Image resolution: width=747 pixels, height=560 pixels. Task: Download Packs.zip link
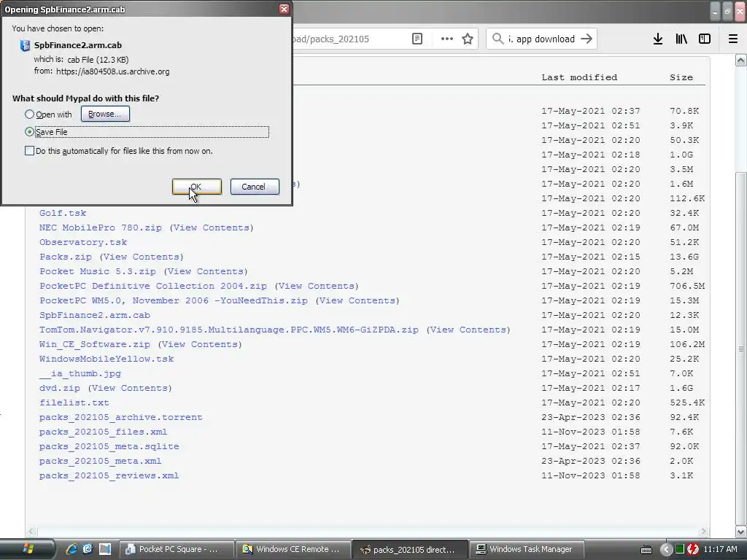pyautogui.click(x=65, y=257)
